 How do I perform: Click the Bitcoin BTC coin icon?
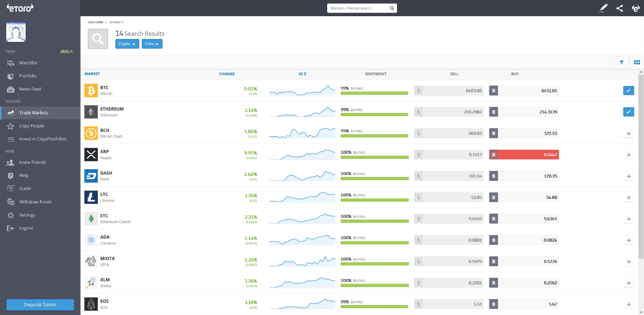pyautogui.click(x=91, y=90)
